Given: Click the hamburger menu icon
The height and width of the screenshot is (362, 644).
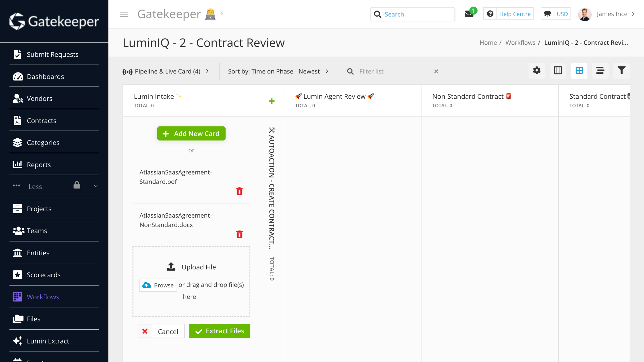Looking at the screenshot, I should 124,14.
